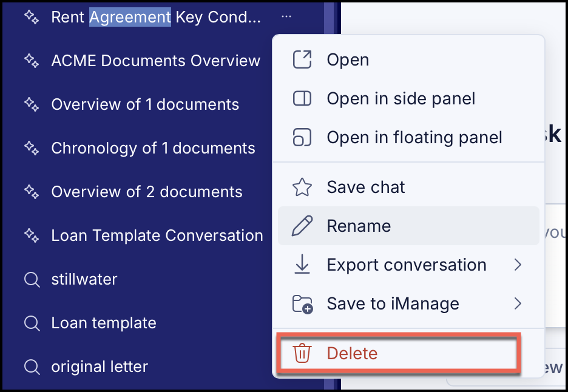568x392 pixels.
Task: Click the floating panel icon
Action: 302,137
